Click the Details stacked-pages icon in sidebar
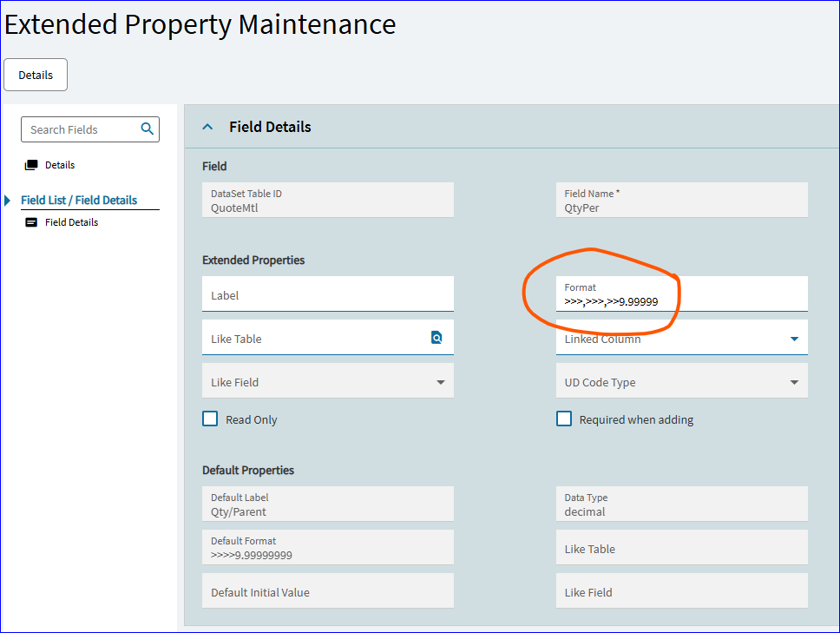The height and width of the screenshot is (633, 840). click(31, 165)
